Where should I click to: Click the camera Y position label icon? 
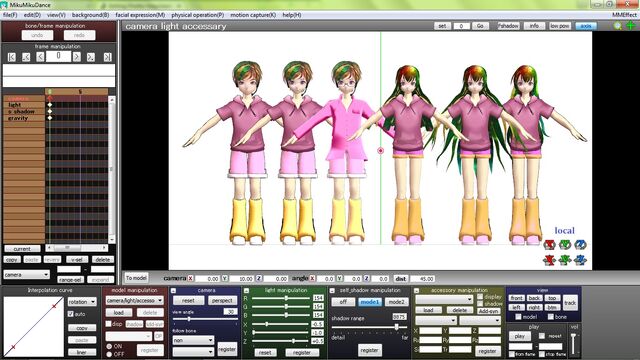(224, 278)
